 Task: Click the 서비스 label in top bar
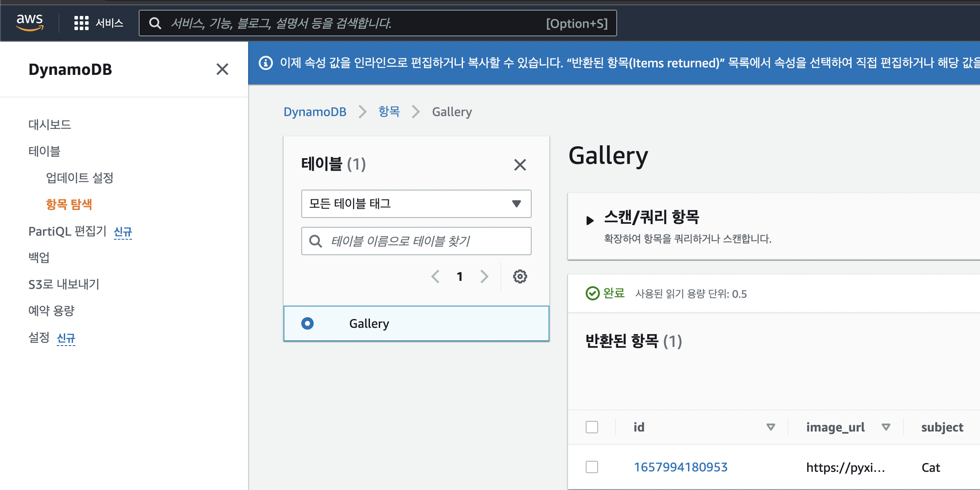[109, 23]
